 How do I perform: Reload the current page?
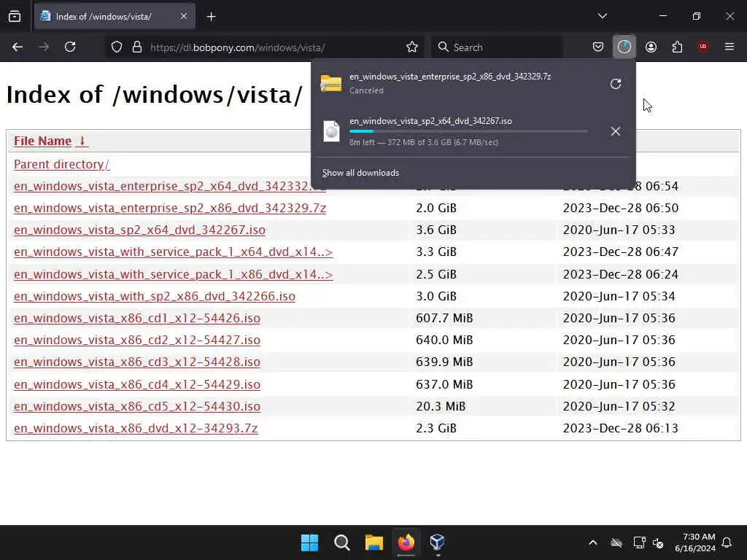tap(70, 47)
